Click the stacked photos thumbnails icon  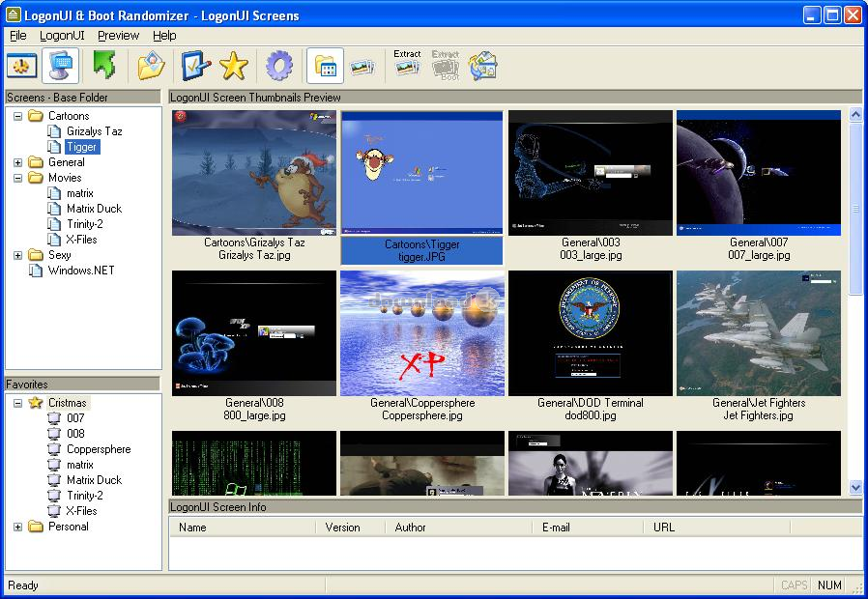click(362, 68)
